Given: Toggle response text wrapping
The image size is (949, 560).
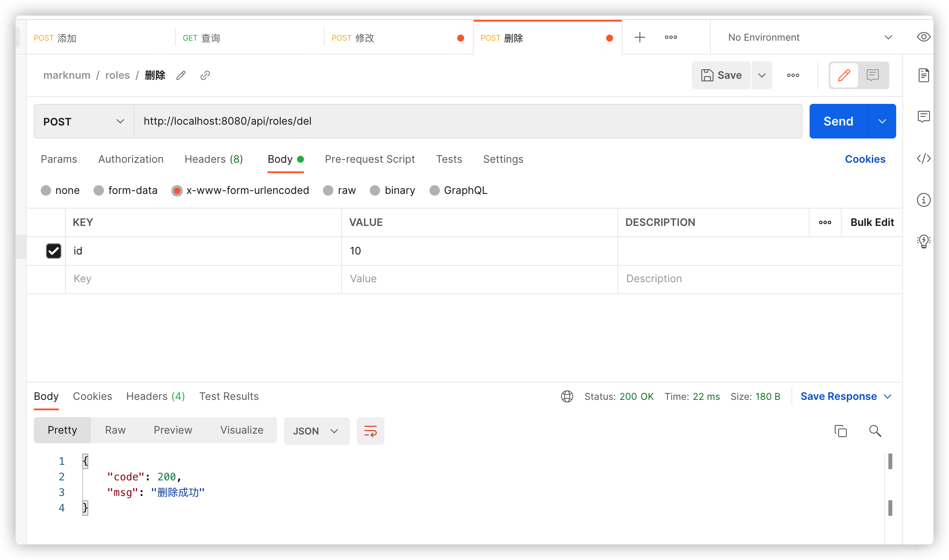Looking at the screenshot, I should 370,431.
